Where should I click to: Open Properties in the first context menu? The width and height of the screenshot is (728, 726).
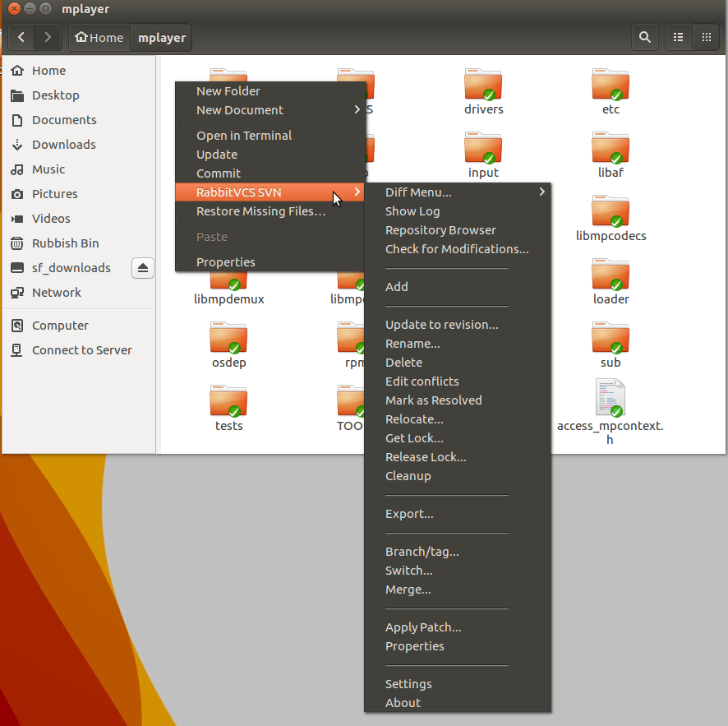[x=270, y=262]
